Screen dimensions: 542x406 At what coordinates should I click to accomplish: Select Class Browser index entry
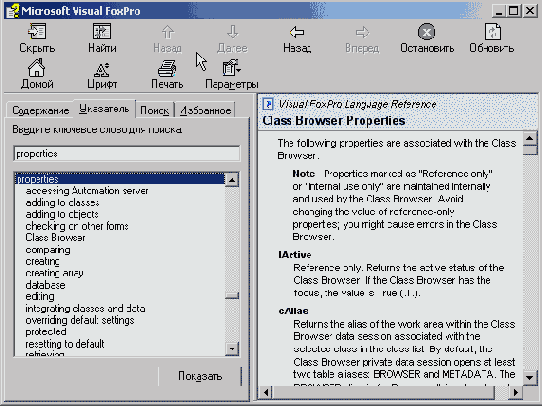[55, 238]
